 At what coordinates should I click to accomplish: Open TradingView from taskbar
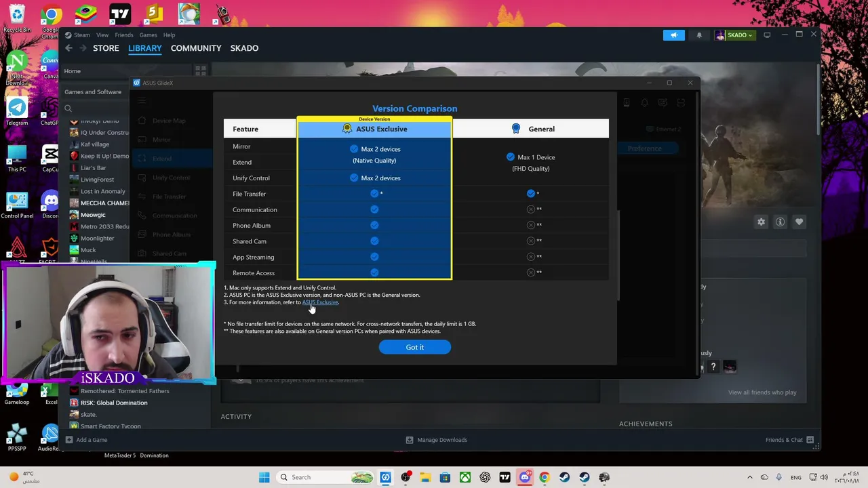[505, 477]
